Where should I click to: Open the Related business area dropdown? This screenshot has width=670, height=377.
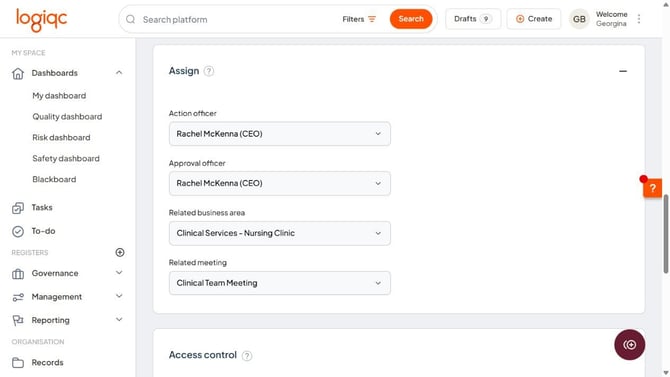(x=279, y=233)
